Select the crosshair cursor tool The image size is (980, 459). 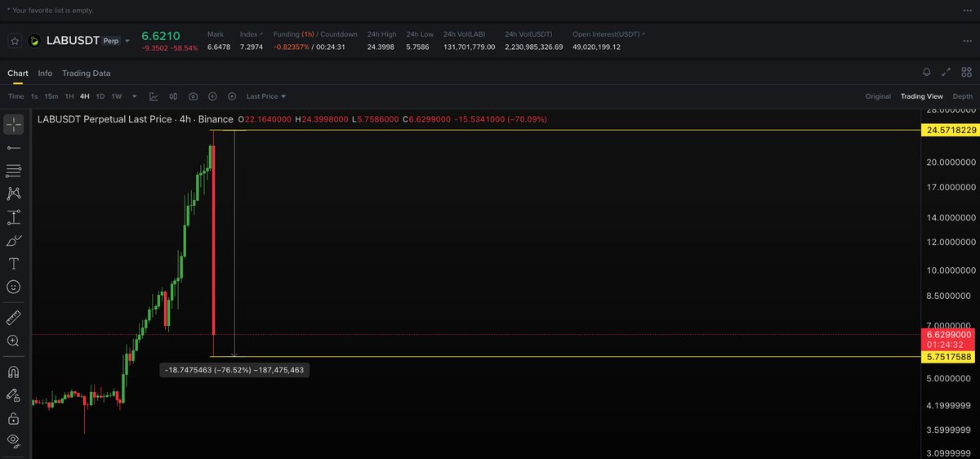[13, 124]
